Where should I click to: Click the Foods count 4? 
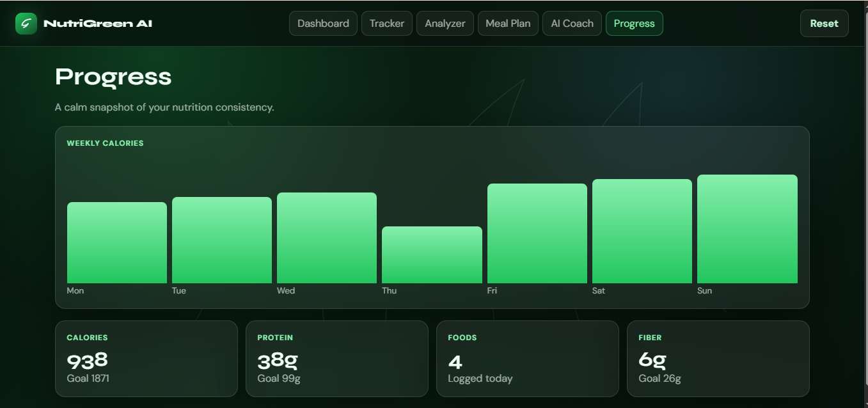click(x=455, y=362)
